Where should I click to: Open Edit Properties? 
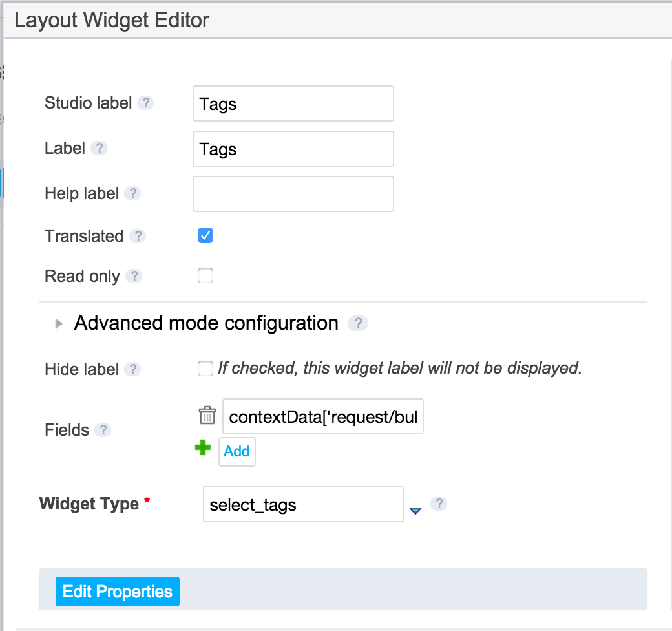click(118, 592)
